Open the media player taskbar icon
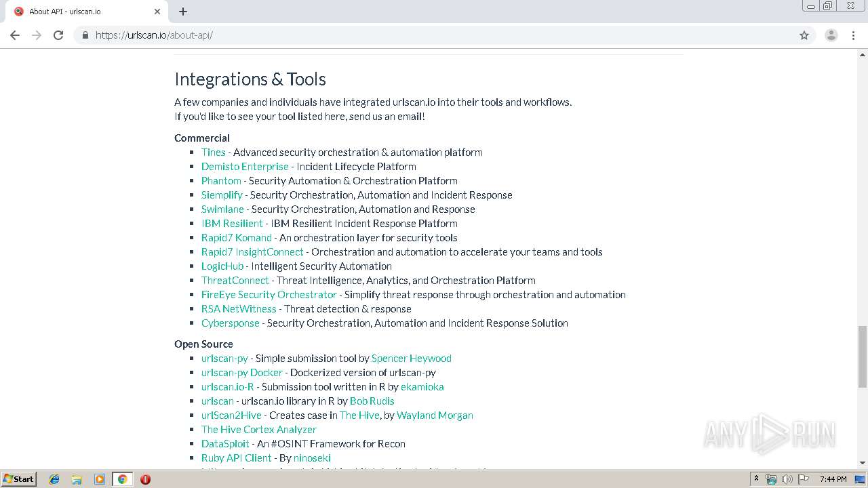Image resolution: width=868 pixels, height=488 pixels. [100, 479]
